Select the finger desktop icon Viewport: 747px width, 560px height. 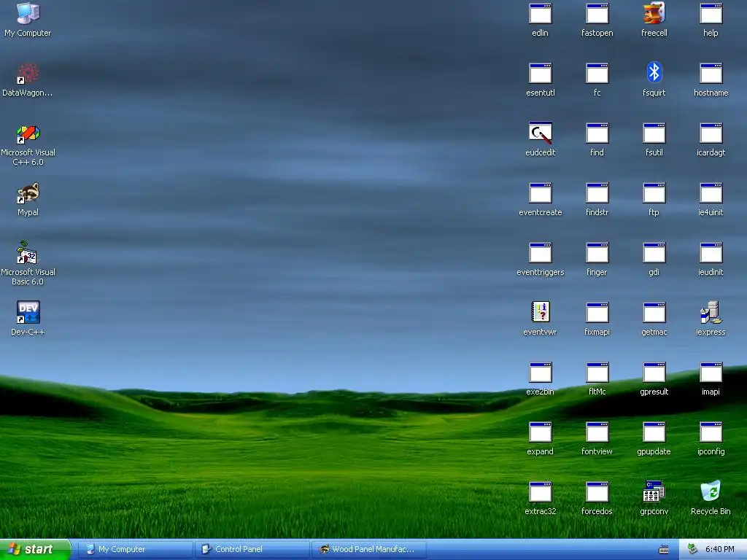pos(597,253)
